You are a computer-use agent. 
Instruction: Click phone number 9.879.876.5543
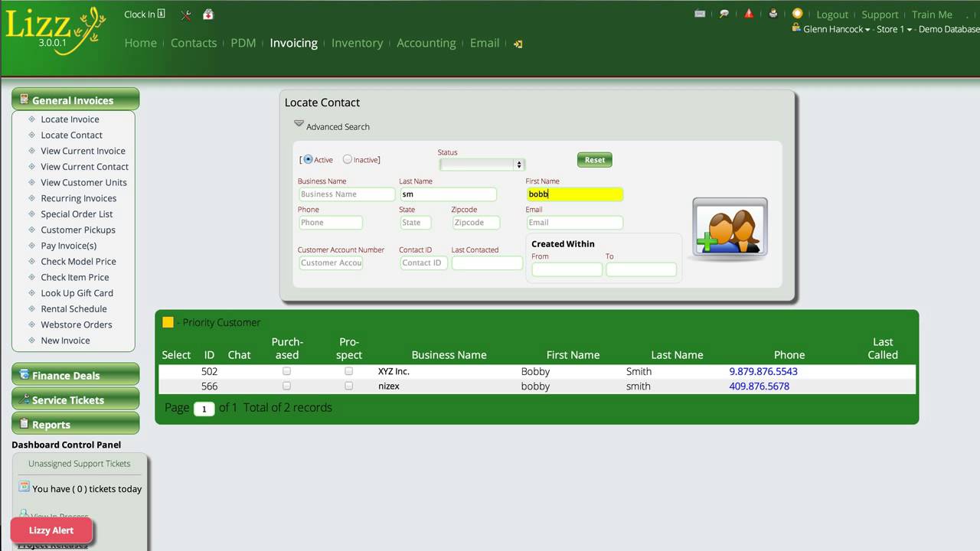click(x=763, y=371)
